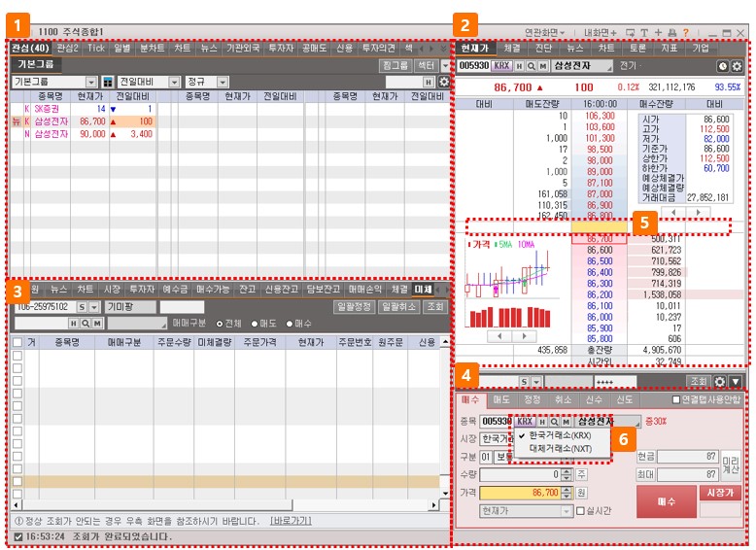This screenshot has width=756, height=550.
Task: Click M icon in order panel 종목 row
Action: (567, 422)
